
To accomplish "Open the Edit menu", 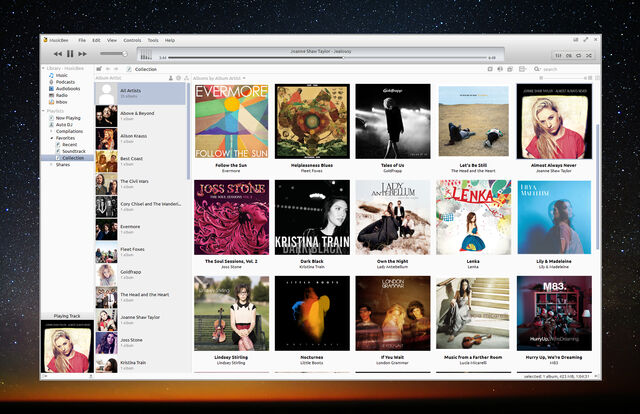I will click(96, 40).
